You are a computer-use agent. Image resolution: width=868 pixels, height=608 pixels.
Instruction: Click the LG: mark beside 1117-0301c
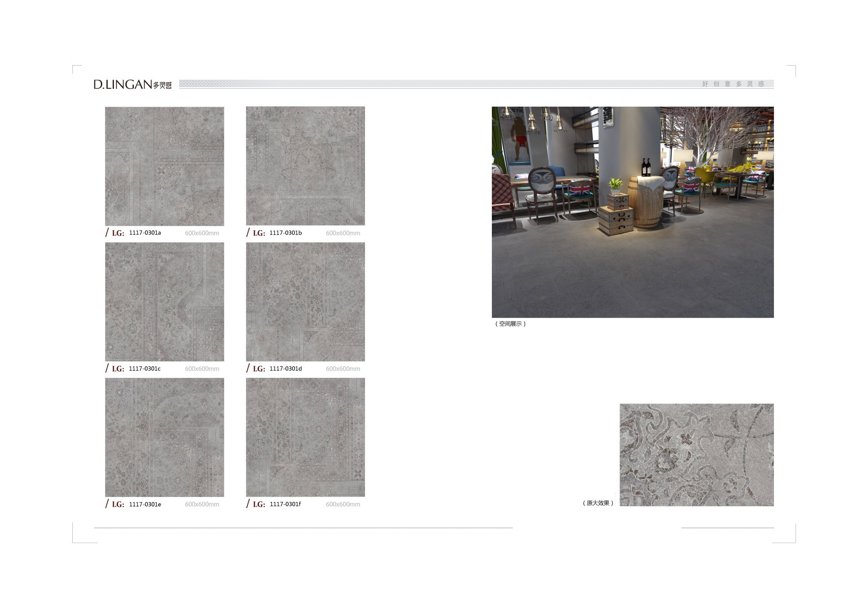(x=118, y=369)
